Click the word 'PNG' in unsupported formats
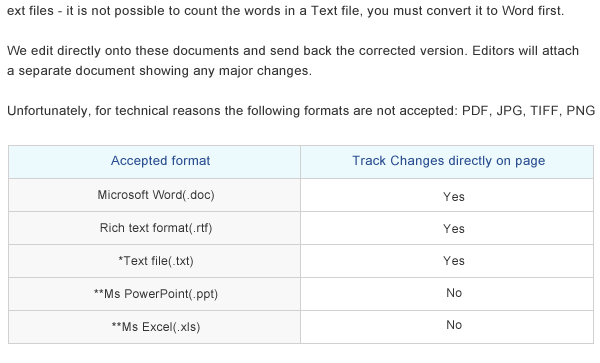Image resolution: width=600 pixels, height=363 pixels. tap(580, 111)
